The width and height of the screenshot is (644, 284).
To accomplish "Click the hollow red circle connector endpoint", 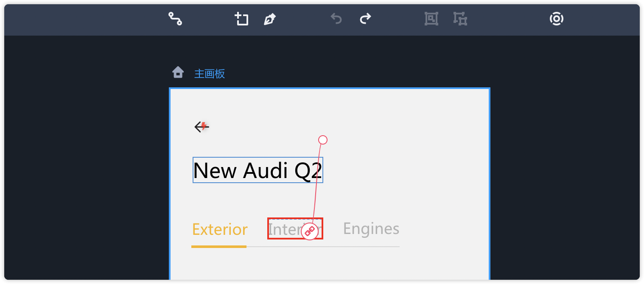I will (323, 140).
